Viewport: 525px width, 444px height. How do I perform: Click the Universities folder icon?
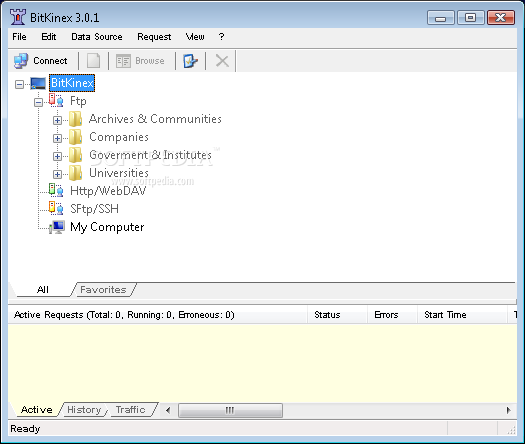pos(75,173)
